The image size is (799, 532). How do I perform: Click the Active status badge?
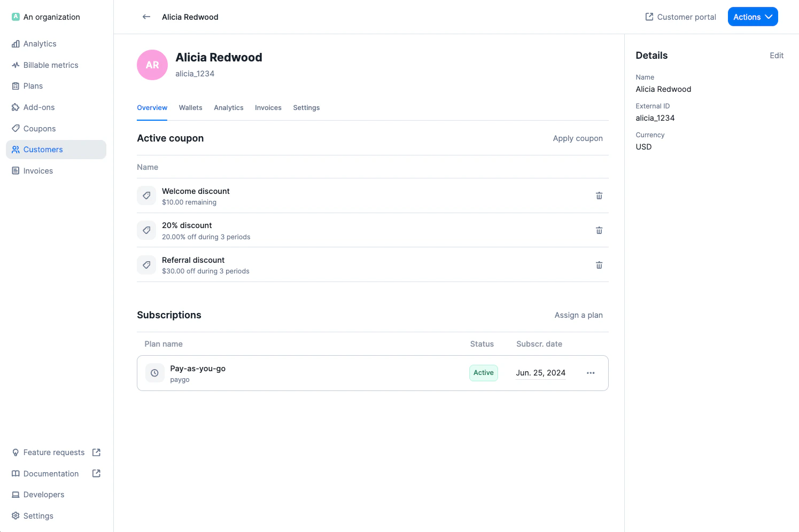[x=484, y=373]
